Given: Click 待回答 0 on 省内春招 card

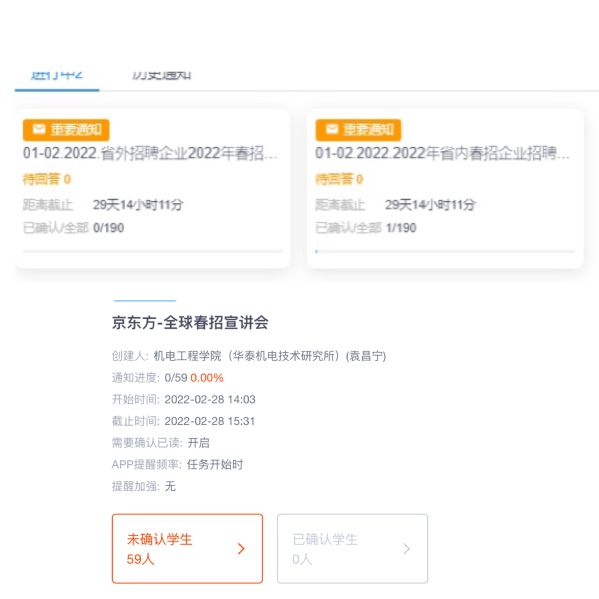Looking at the screenshot, I should point(338,179).
